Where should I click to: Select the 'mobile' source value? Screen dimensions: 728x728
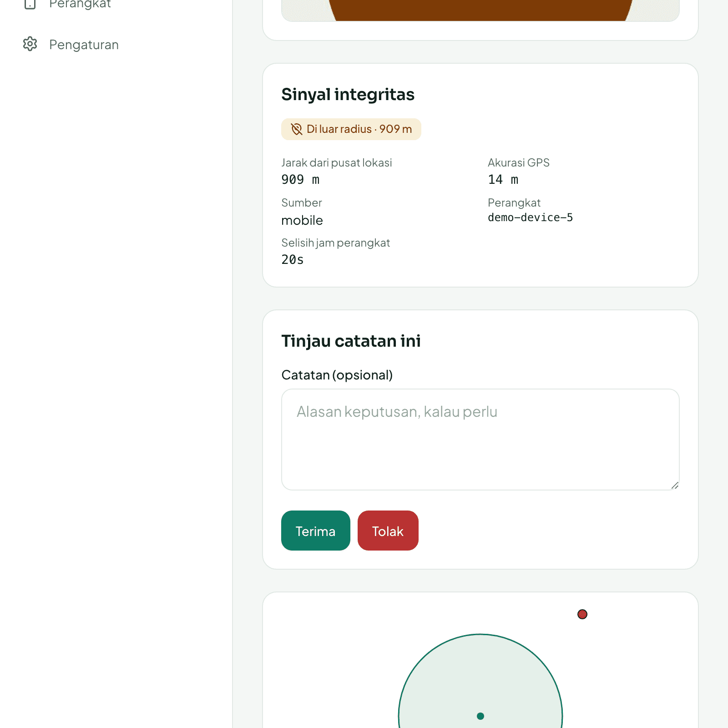(x=302, y=220)
